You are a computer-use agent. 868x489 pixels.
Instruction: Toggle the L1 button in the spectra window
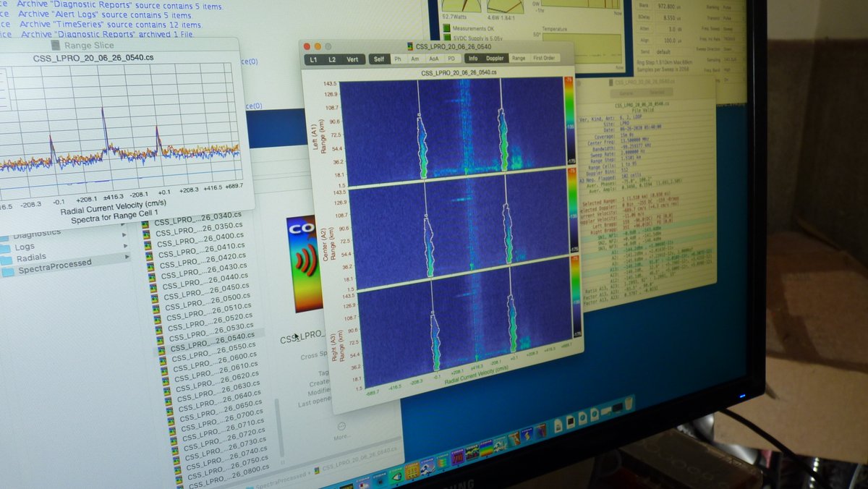[314, 59]
